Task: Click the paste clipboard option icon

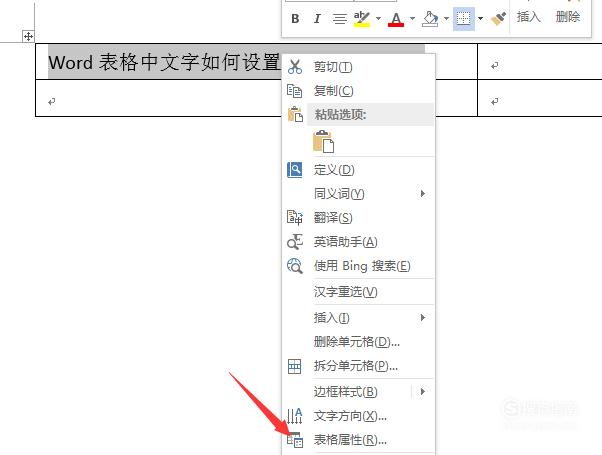Action: click(324, 142)
